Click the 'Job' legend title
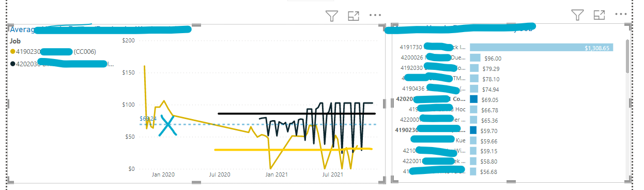Viewport: 644px width, 190px height. click(x=15, y=40)
